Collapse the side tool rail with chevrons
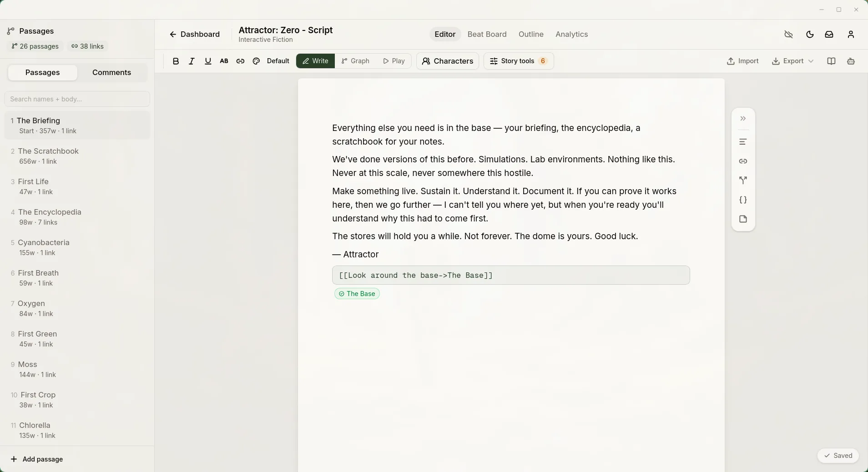 743,119
